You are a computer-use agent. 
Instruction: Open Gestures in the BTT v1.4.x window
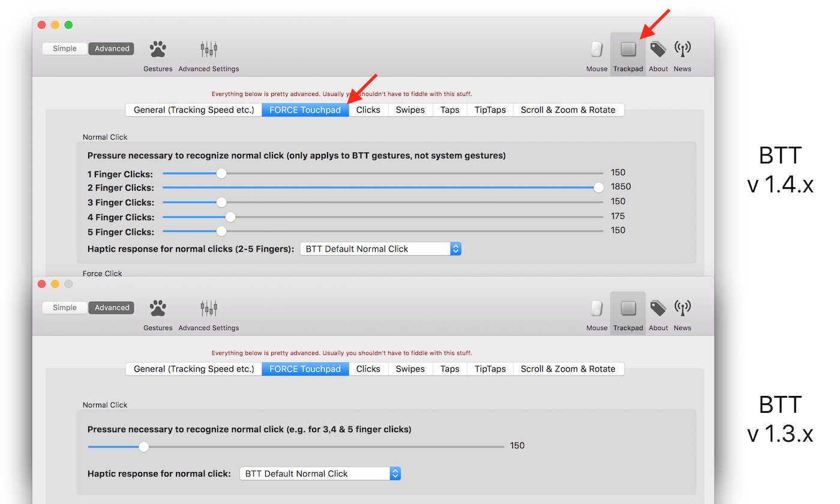[x=158, y=56]
